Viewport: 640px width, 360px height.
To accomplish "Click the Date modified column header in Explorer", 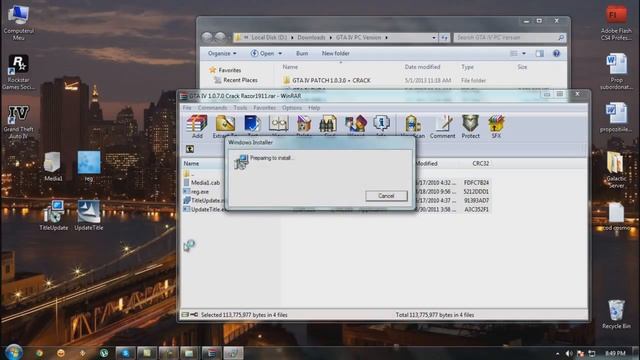I will click(422, 67).
